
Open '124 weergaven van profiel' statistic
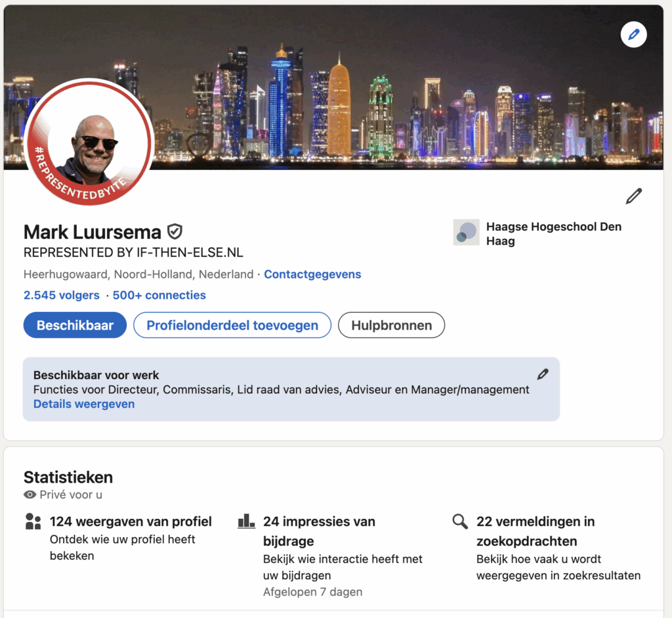tap(131, 521)
